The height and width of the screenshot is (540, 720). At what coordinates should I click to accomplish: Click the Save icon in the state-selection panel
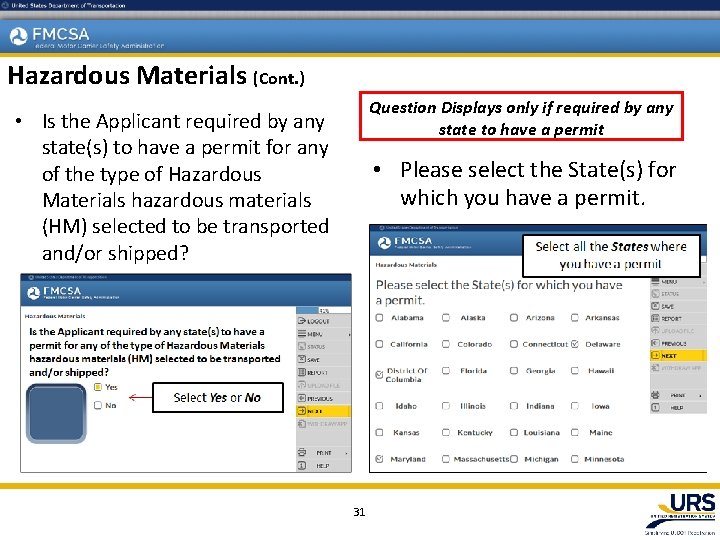point(655,306)
